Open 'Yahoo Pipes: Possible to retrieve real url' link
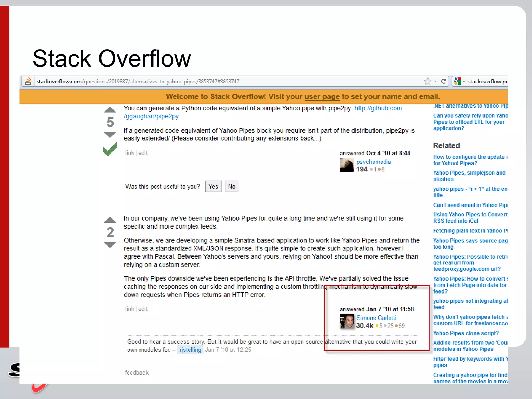The width and height of the screenshot is (532, 399). 470,263
